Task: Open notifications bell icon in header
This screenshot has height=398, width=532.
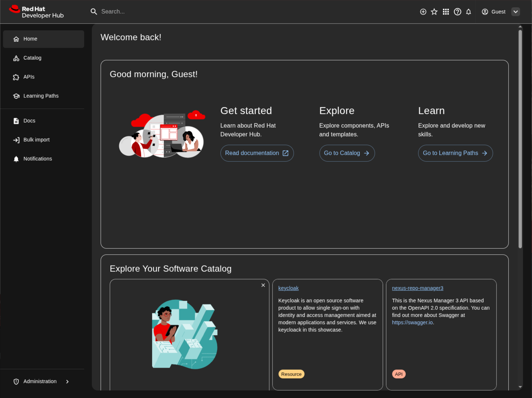Action: (468, 12)
